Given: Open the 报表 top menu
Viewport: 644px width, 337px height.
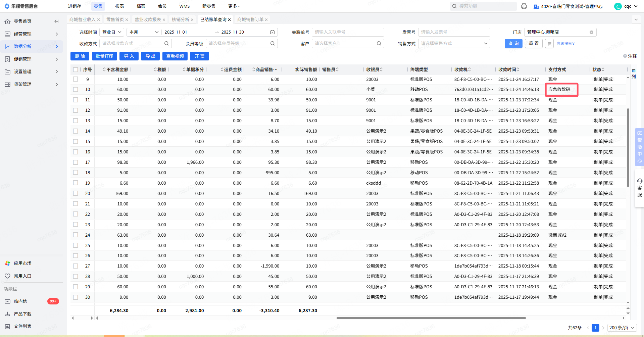Looking at the screenshot, I should point(119,6).
